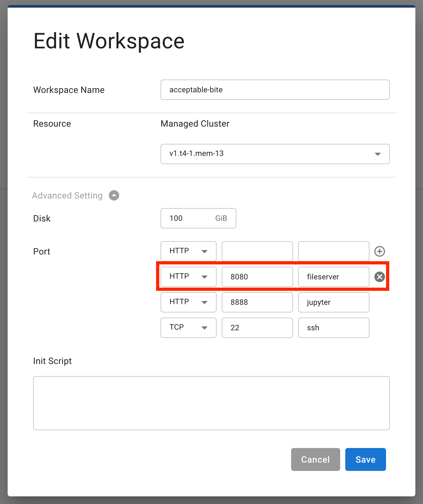Click the Cancel button
The width and height of the screenshot is (423, 504).
click(315, 459)
